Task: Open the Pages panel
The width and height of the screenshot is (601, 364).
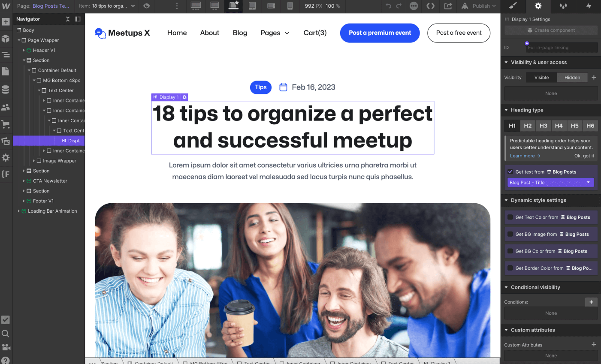Action: point(6,71)
